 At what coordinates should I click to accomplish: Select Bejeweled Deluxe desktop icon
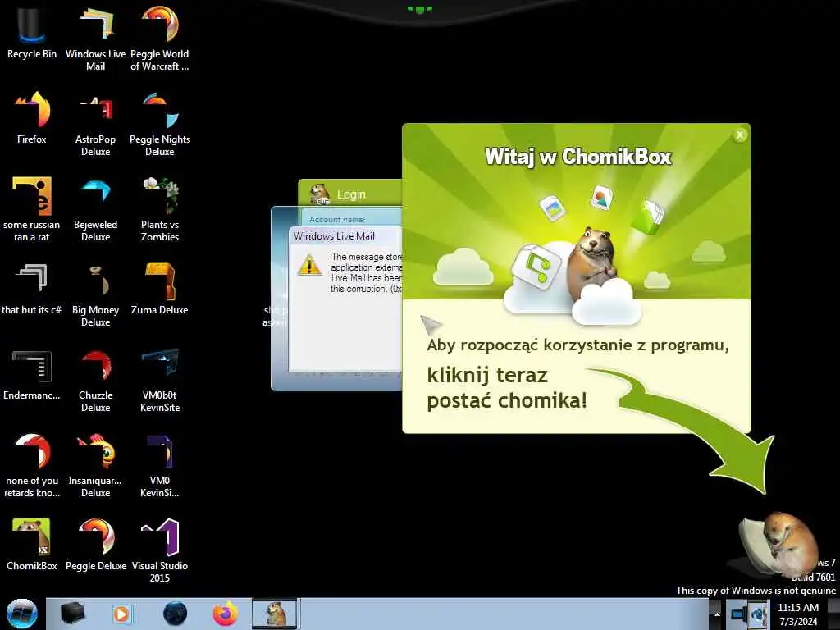pos(95,209)
